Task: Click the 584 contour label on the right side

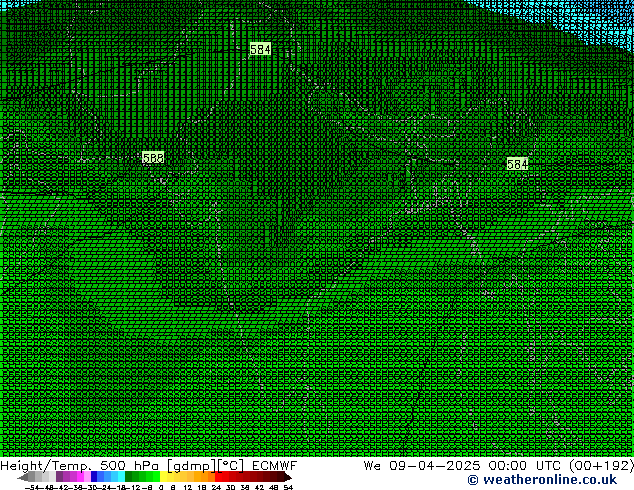Action: 517,164
